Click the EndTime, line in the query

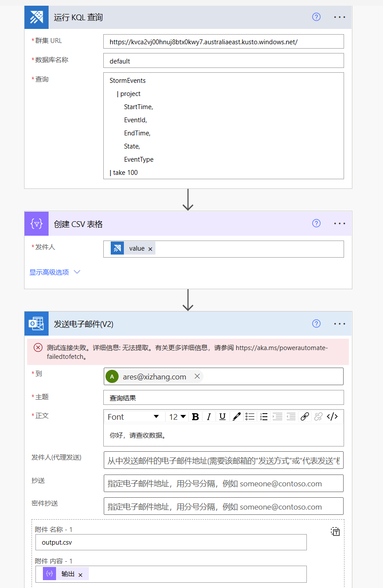[x=137, y=133]
